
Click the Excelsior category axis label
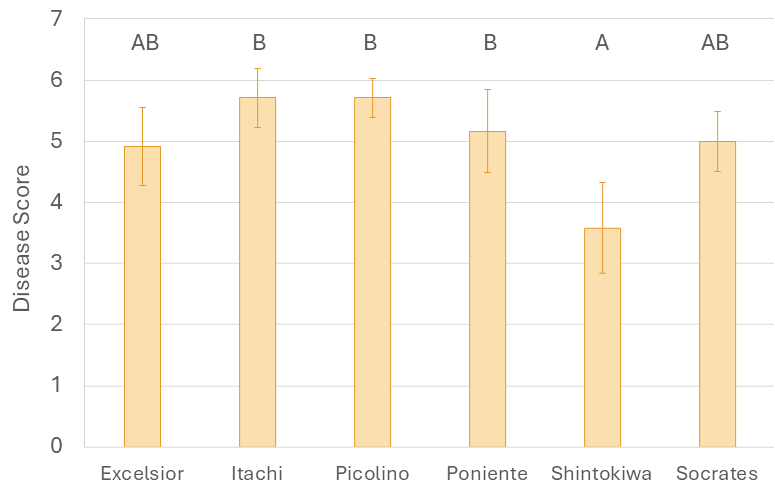142,473
